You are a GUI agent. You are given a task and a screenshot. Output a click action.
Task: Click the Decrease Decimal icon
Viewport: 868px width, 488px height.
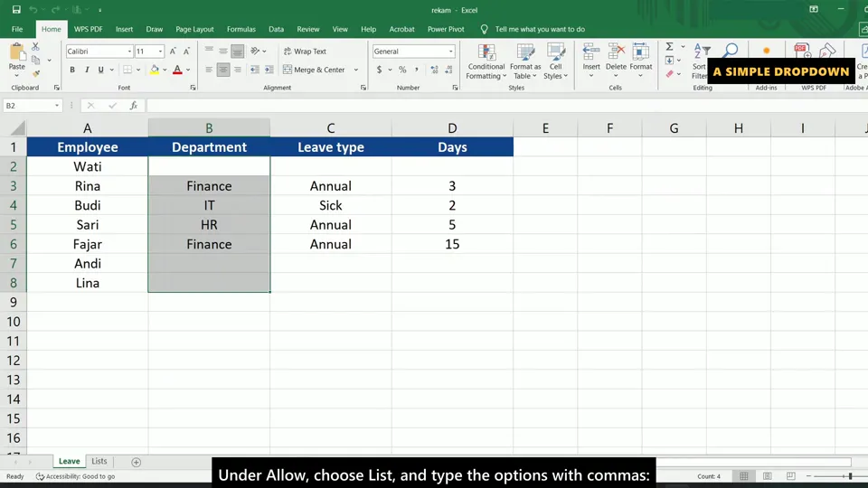tap(448, 70)
